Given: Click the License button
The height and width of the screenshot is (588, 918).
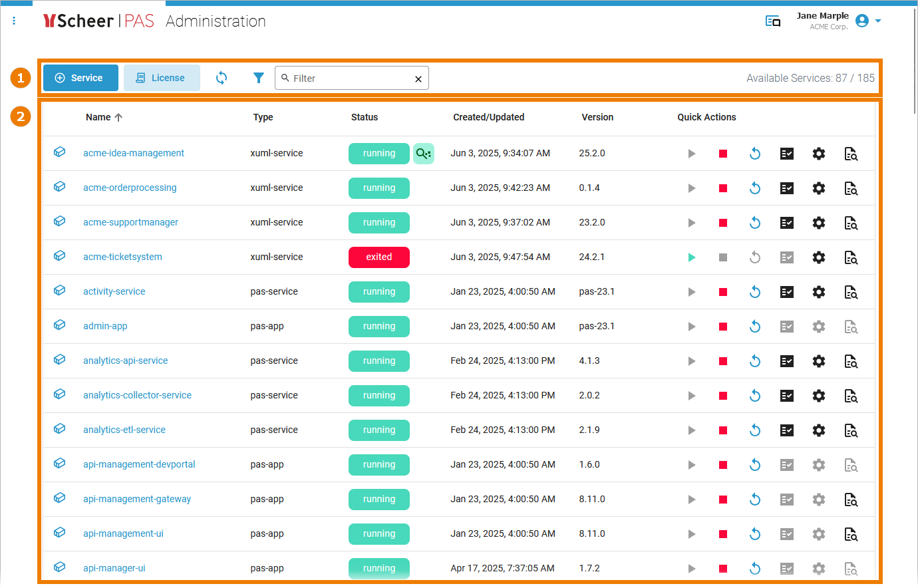Looking at the screenshot, I should 162,78.
